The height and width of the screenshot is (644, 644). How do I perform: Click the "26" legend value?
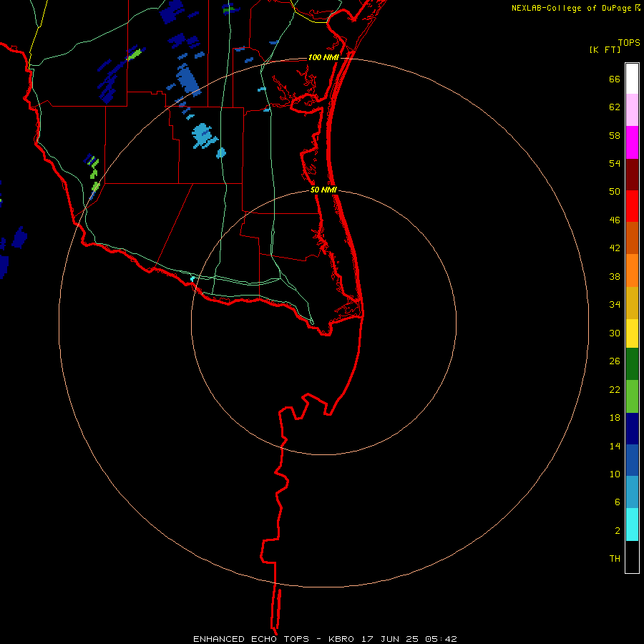615,361
